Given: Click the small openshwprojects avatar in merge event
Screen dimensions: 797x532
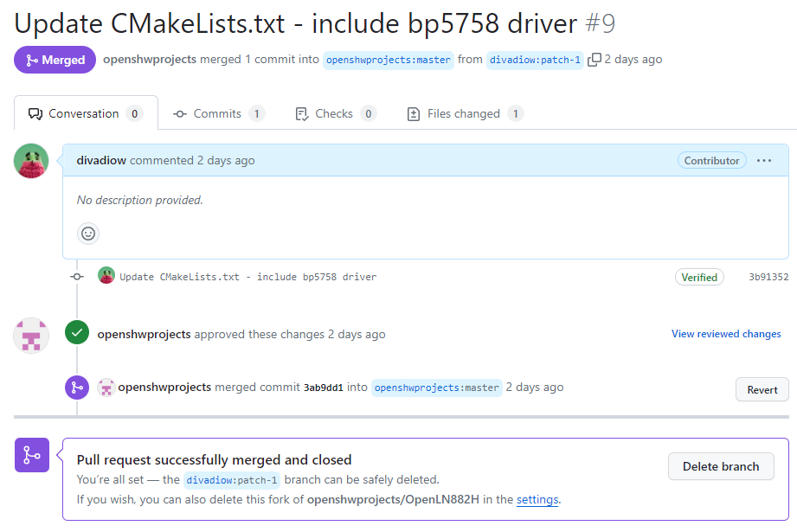Looking at the screenshot, I should pyautogui.click(x=106, y=388).
